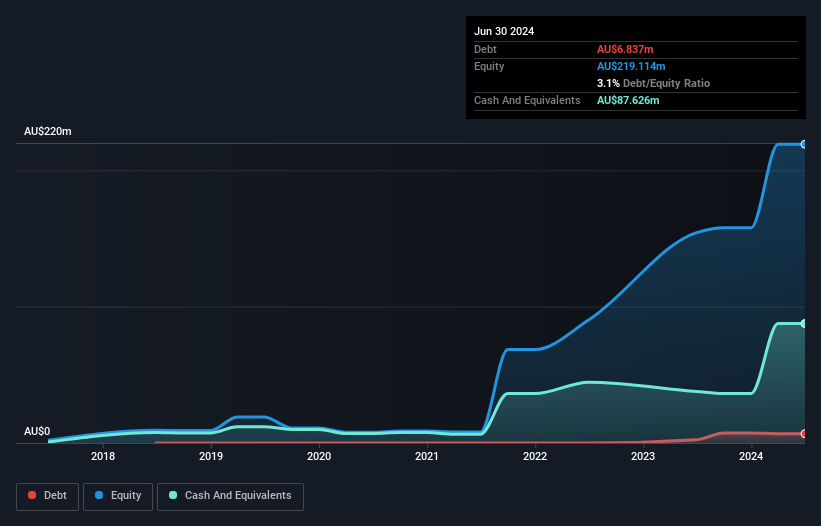Click the 3.1% Debt/Equity Ratio text
The image size is (821, 526).
653,83
